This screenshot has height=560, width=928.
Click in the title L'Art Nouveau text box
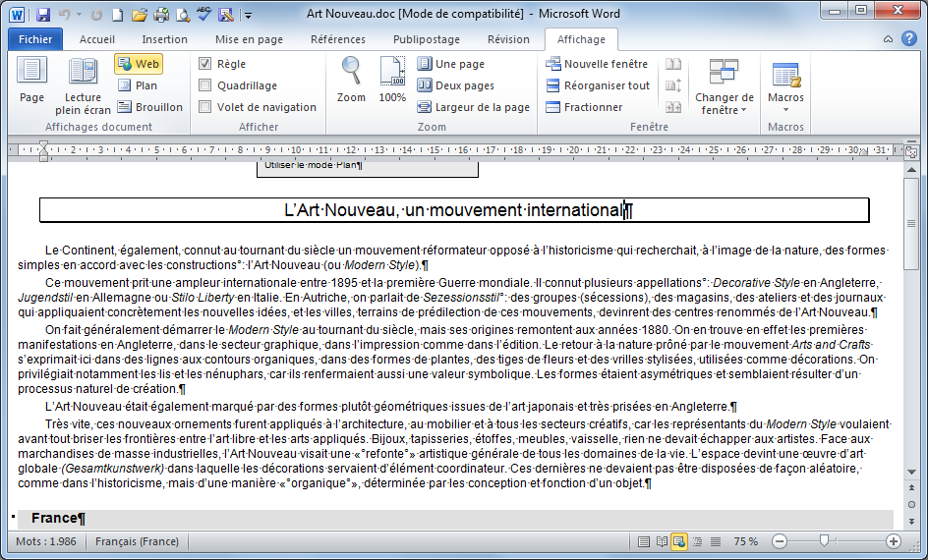click(x=454, y=210)
